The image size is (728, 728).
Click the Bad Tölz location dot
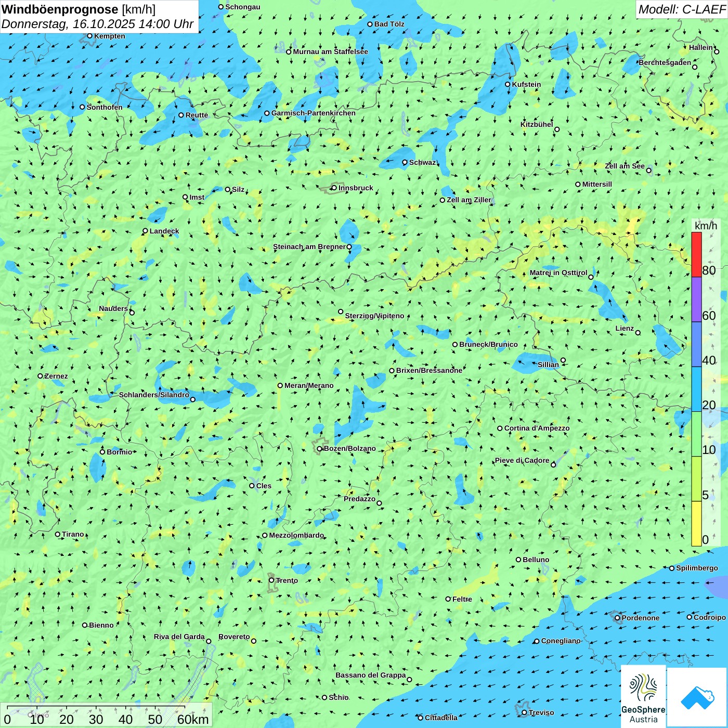tap(370, 24)
